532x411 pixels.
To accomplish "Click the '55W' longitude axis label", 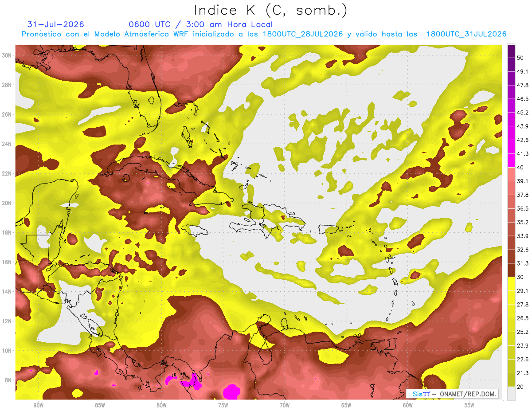I will coord(469,405).
